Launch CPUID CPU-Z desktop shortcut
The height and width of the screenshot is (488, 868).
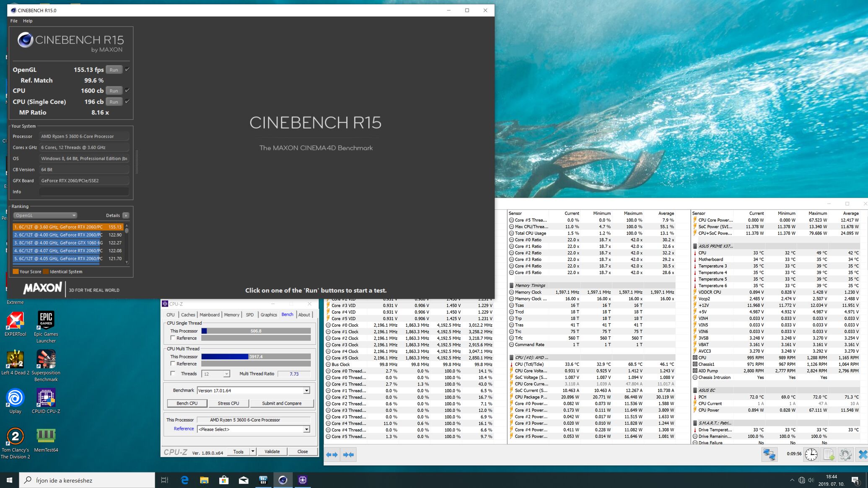pyautogui.click(x=46, y=401)
